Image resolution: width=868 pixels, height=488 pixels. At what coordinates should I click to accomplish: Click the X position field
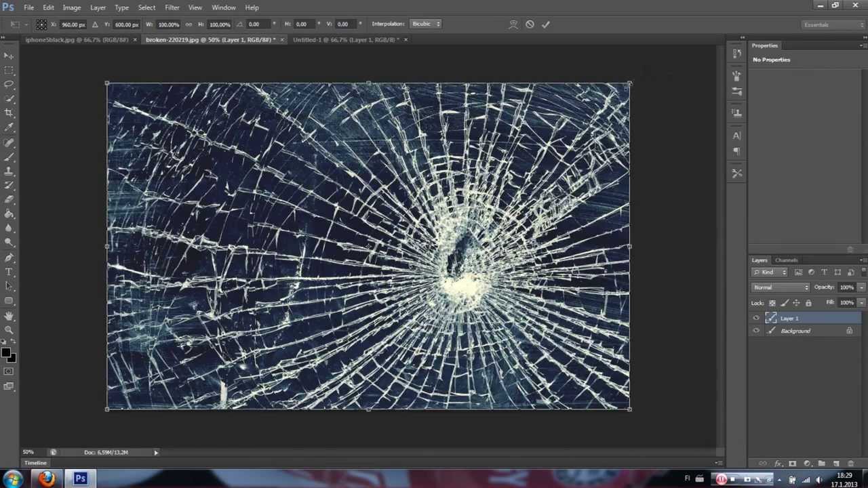coord(73,24)
